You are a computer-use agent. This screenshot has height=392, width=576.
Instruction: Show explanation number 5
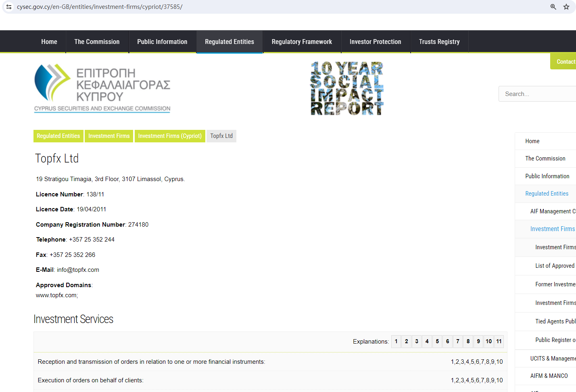[437, 342]
